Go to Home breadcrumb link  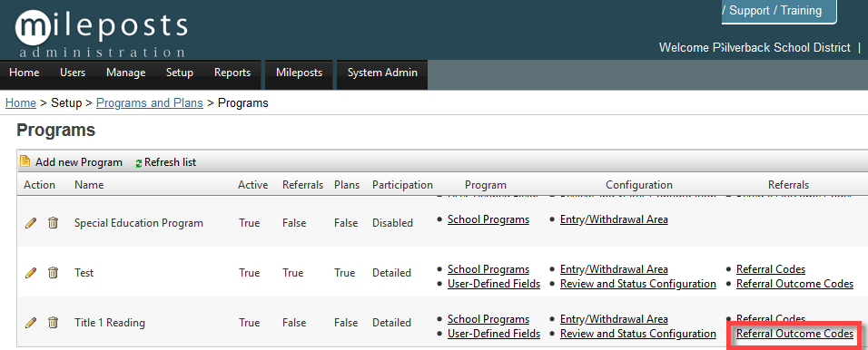coord(21,102)
